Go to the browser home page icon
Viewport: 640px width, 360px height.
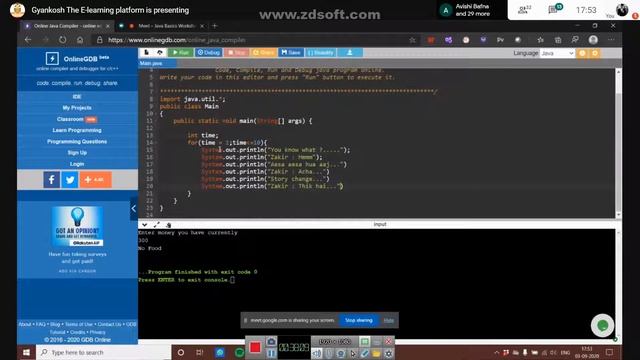[80, 40]
